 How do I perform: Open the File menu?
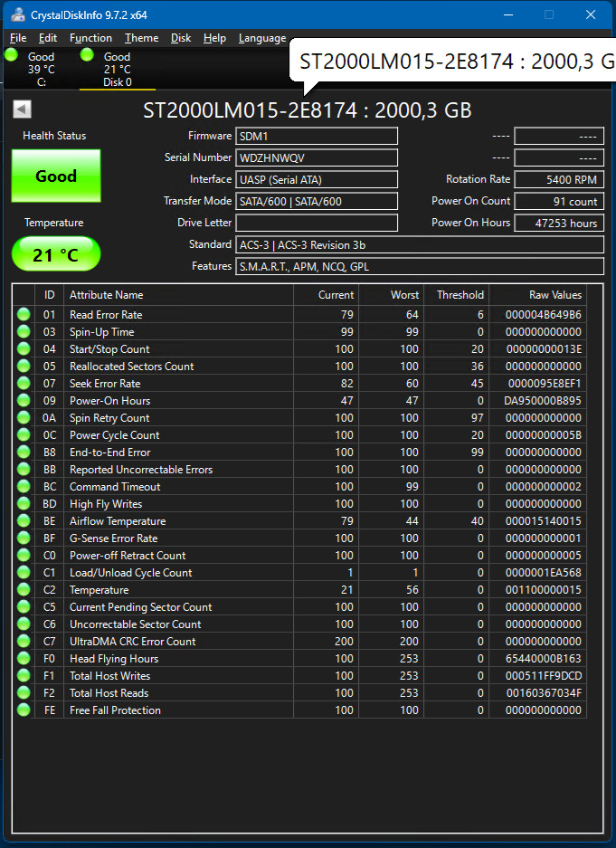point(18,38)
